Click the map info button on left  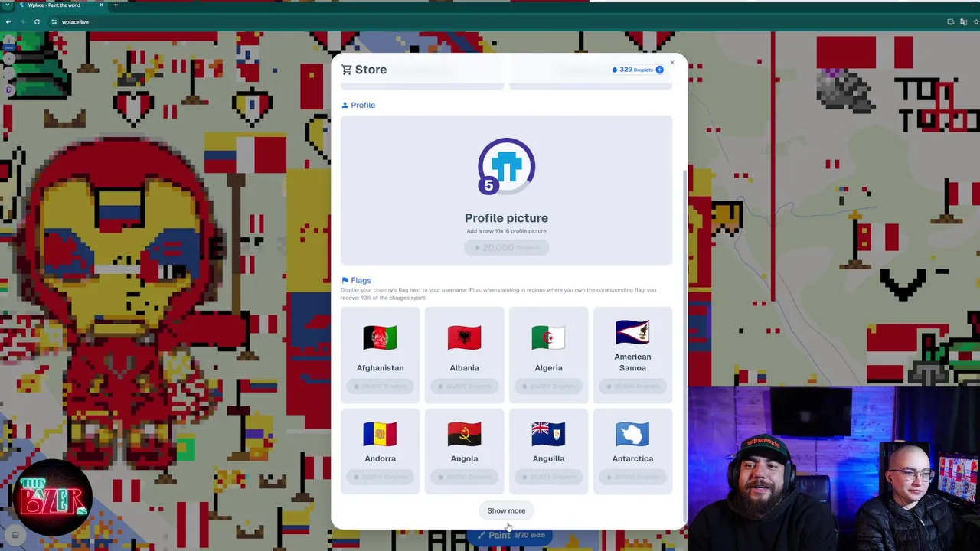tap(8, 41)
